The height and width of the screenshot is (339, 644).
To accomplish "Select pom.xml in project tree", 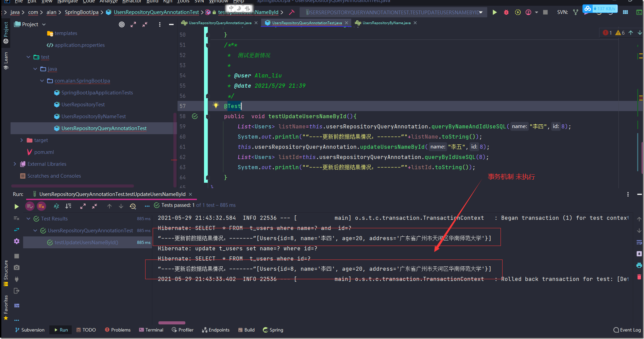I will pyautogui.click(x=44, y=152).
